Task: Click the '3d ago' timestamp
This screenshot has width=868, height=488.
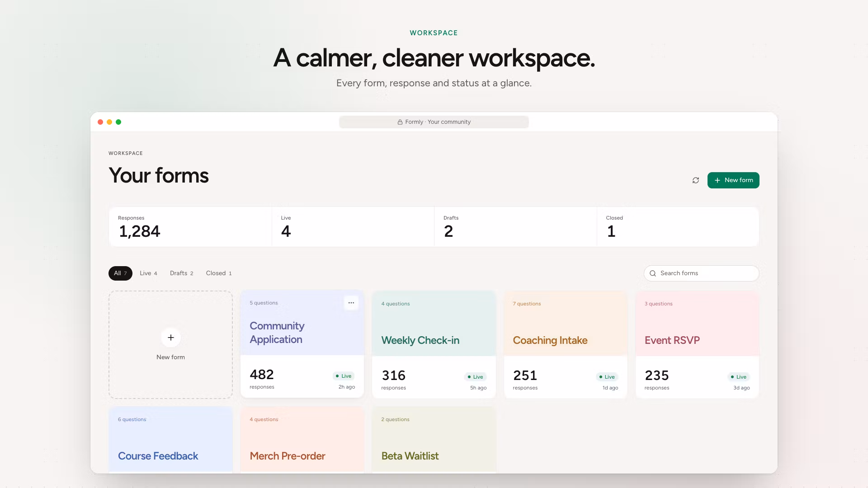Action: tap(741, 388)
